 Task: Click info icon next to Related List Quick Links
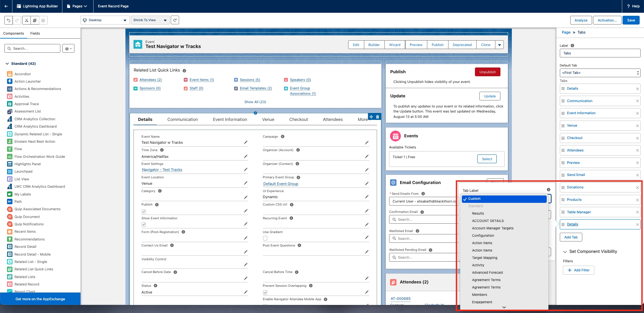point(184,71)
